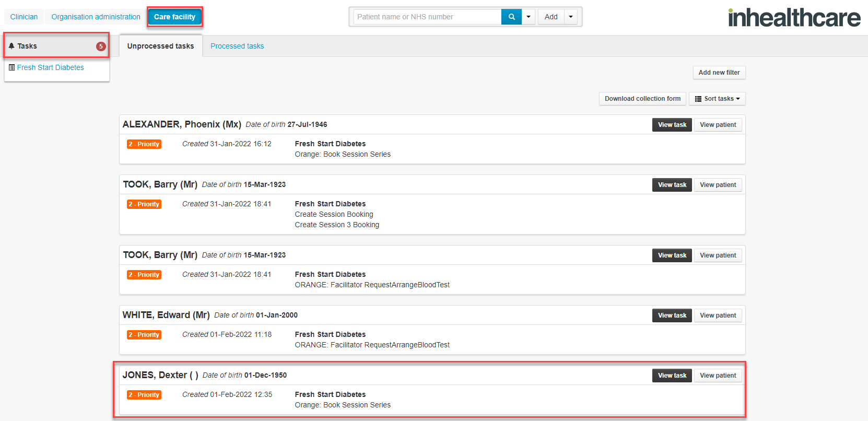This screenshot has width=868, height=421.
Task: Click priority badge for WHITE, Edward
Action: 144,335
